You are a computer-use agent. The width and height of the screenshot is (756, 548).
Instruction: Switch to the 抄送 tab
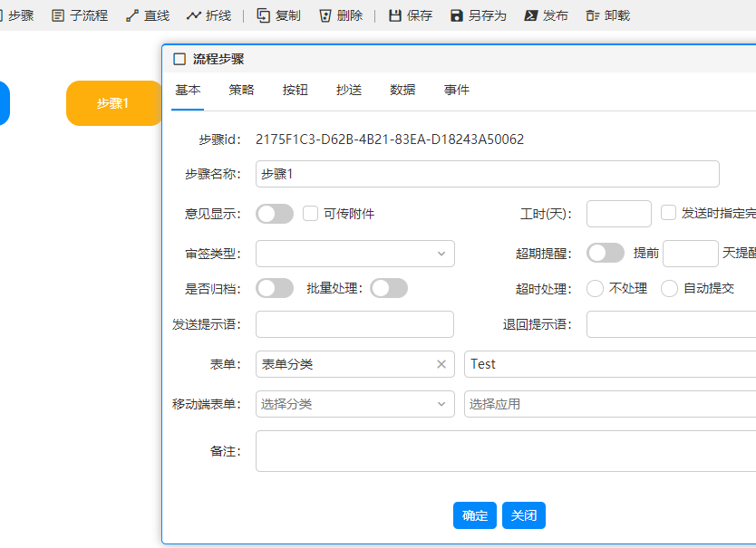(349, 91)
